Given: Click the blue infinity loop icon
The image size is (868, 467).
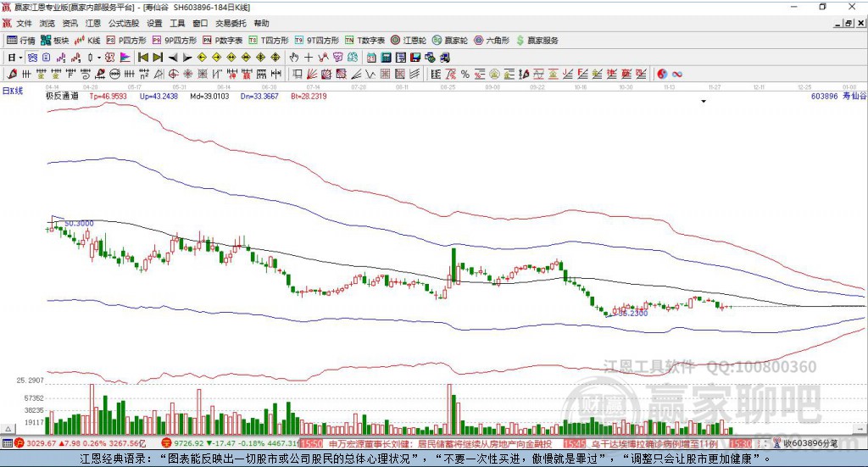Looking at the screenshot, I should (676, 74).
